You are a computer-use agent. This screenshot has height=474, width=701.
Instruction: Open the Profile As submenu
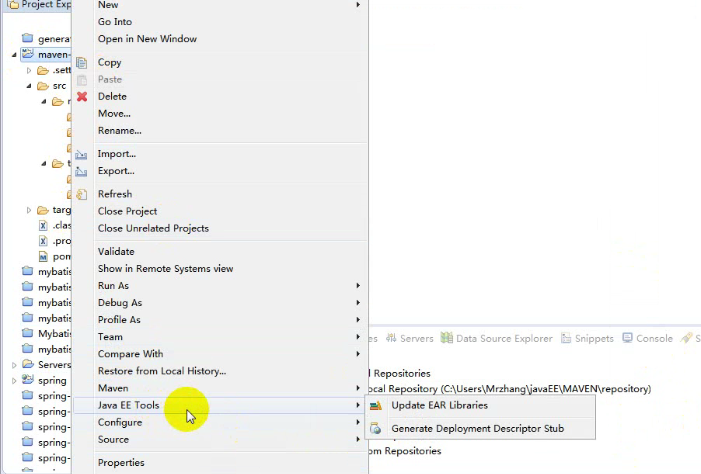(220, 320)
